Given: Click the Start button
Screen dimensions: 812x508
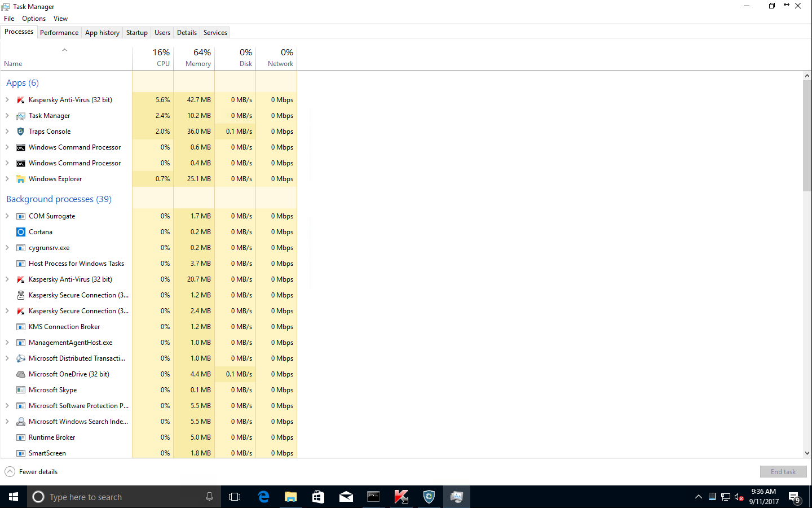Looking at the screenshot, I should pos(14,497).
